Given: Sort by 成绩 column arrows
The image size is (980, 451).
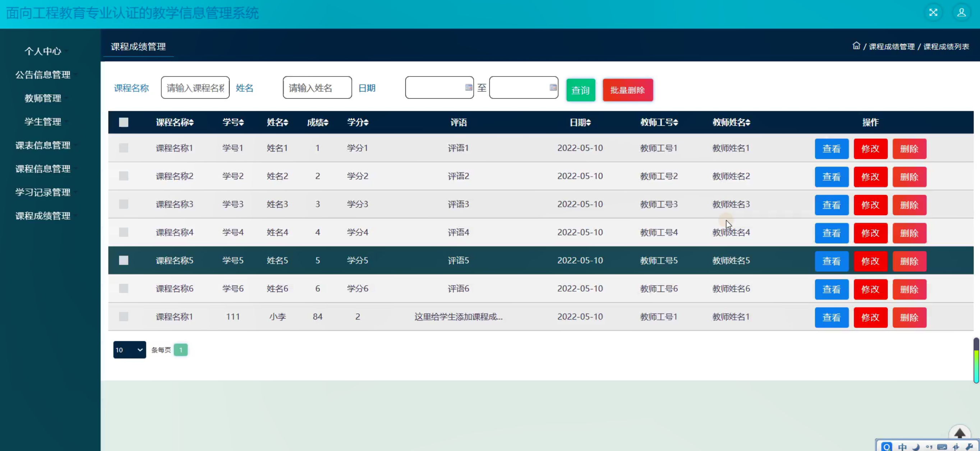Looking at the screenshot, I should 326,122.
